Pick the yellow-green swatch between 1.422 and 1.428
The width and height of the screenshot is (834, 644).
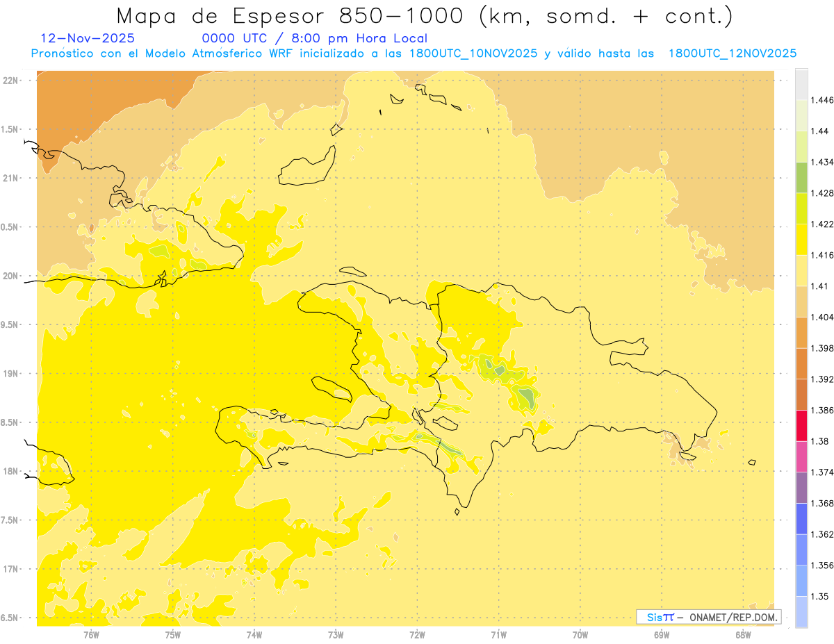point(801,208)
